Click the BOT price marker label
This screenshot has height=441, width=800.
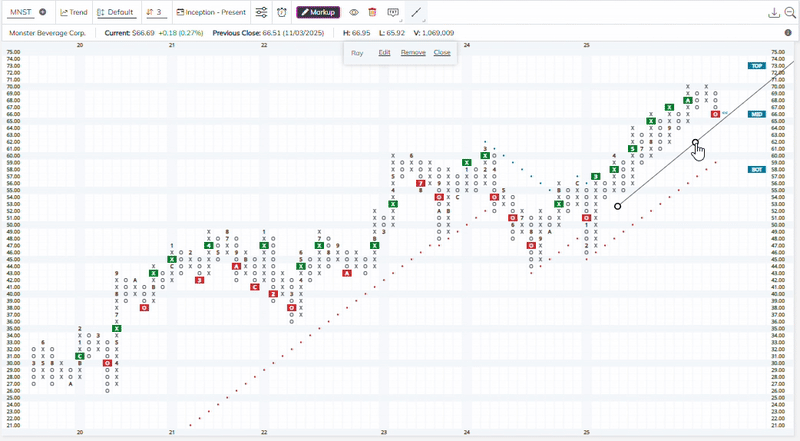tap(757, 169)
